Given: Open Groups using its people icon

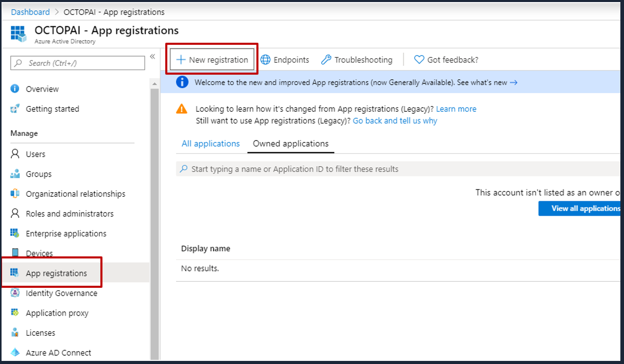Looking at the screenshot, I should pyautogui.click(x=15, y=174).
